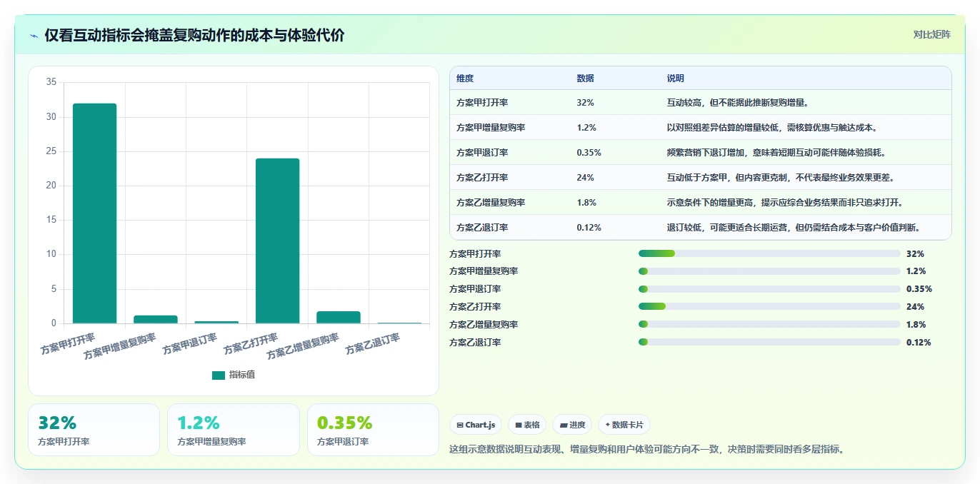Click the diamond icon in 数据卡片 chip
980x484 pixels.
click(x=608, y=425)
